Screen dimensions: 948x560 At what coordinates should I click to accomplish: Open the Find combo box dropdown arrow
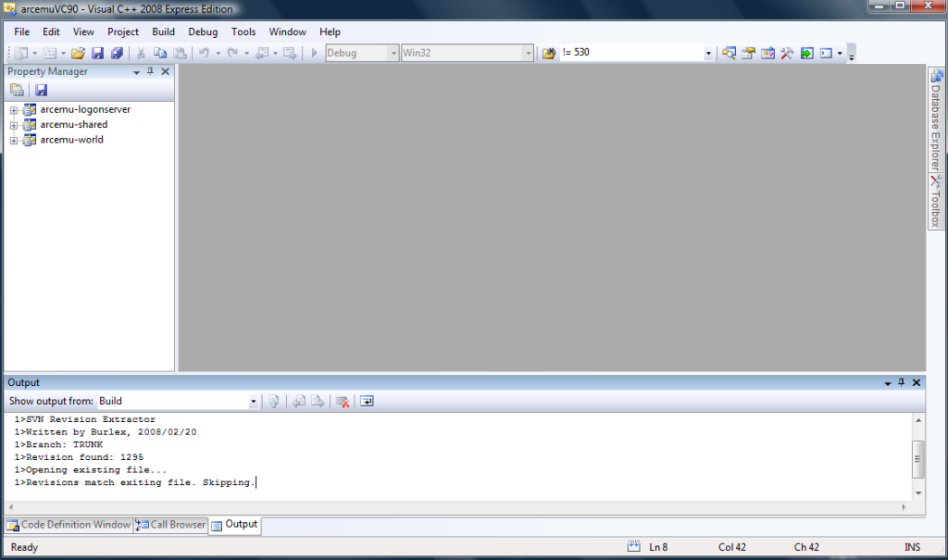[708, 53]
